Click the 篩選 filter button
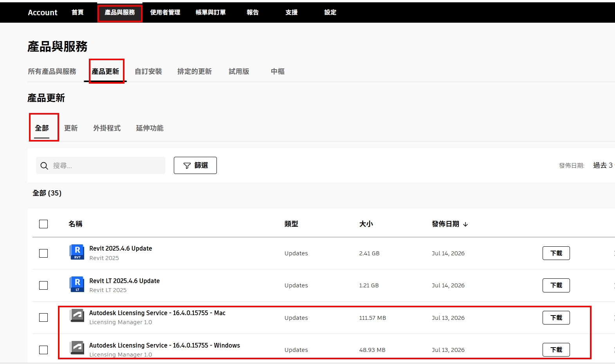Screen dimensions: 615x364 click(x=195, y=165)
